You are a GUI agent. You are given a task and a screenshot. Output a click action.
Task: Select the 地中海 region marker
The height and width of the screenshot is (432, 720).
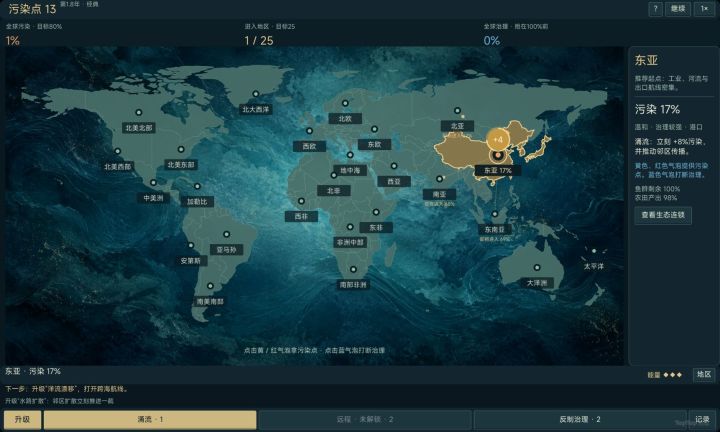[x=350, y=155]
